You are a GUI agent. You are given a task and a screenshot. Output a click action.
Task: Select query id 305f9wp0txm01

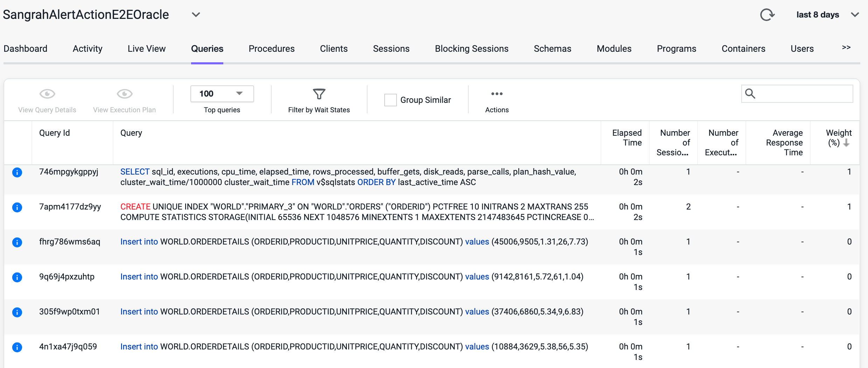(x=70, y=312)
